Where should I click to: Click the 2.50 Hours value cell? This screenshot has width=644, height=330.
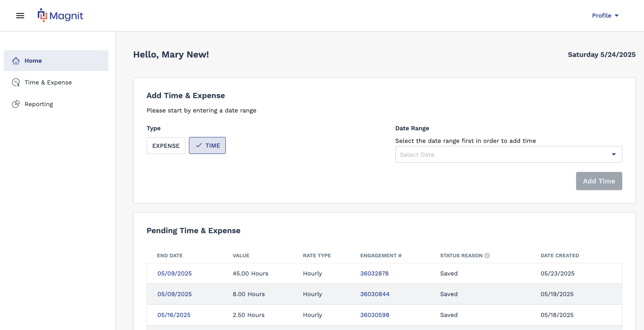[248, 315]
